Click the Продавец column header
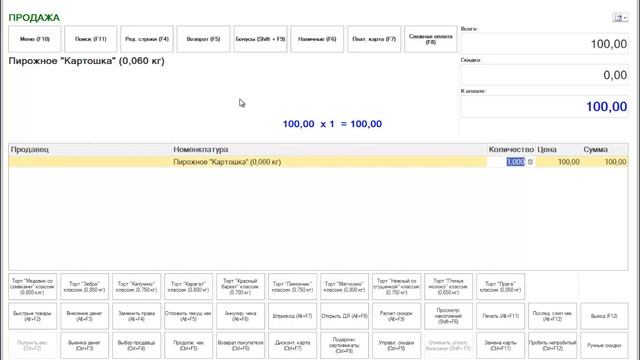640x360 pixels. (x=90, y=149)
